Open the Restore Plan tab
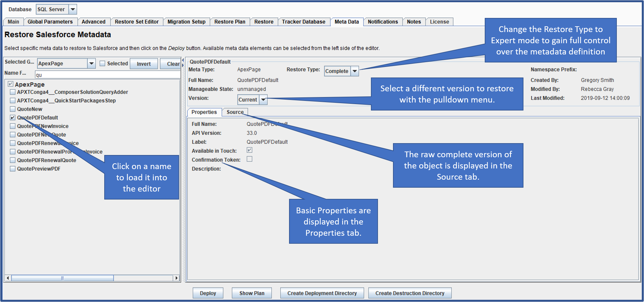This screenshot has width=644, height=302. click(230, 22)
